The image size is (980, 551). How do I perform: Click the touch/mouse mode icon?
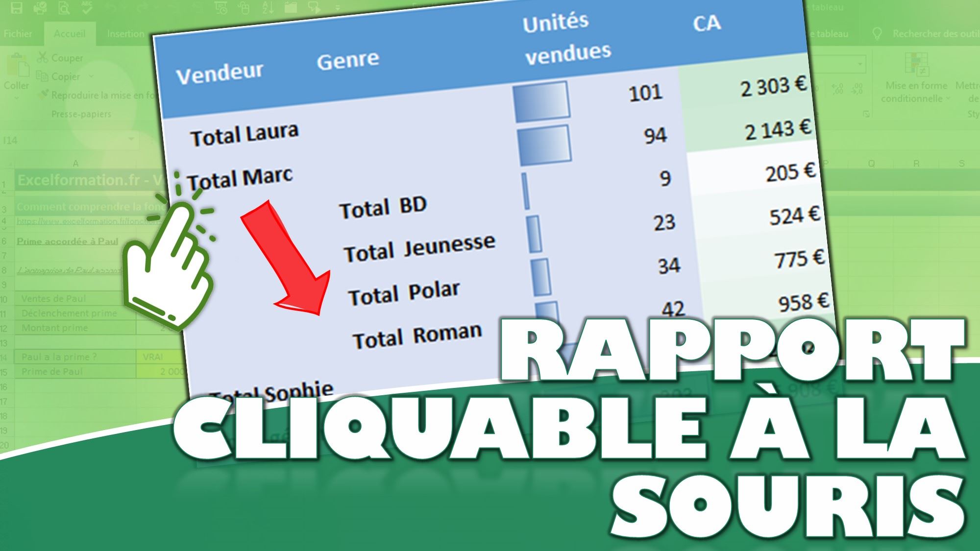(245, 7)
